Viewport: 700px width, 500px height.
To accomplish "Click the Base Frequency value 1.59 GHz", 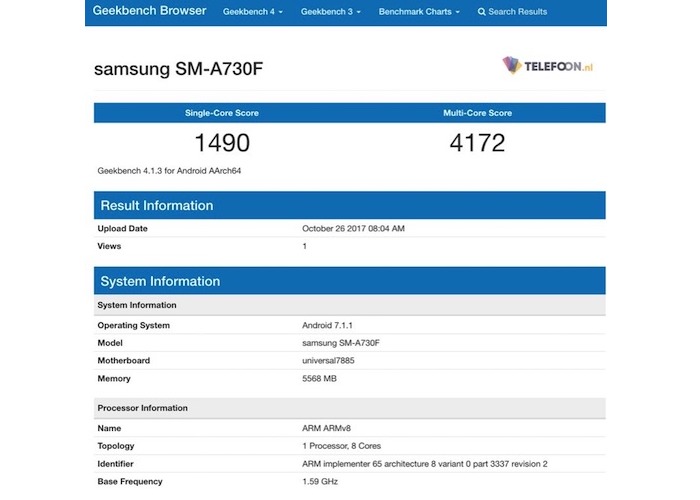I will point(321,482).
